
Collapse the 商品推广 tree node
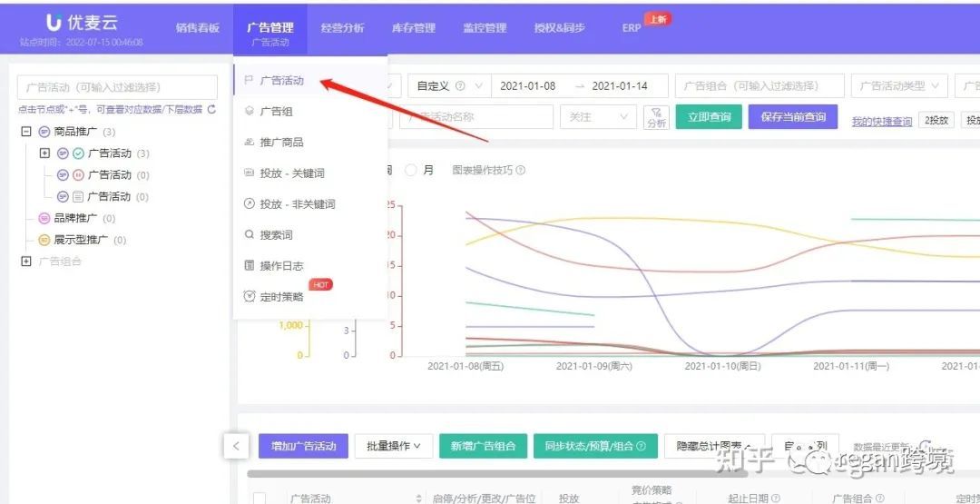pyautogui.click(x=25, y=132)
